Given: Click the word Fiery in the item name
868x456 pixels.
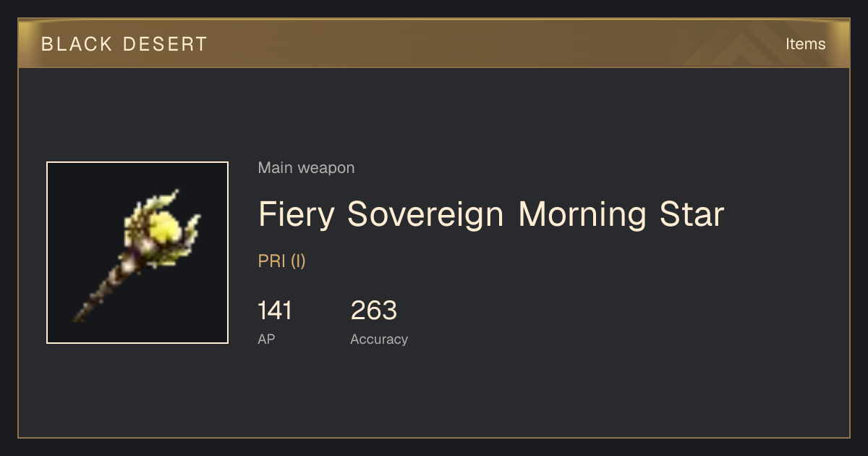Looking at the screenshot, I should click(x=297, y=215).
